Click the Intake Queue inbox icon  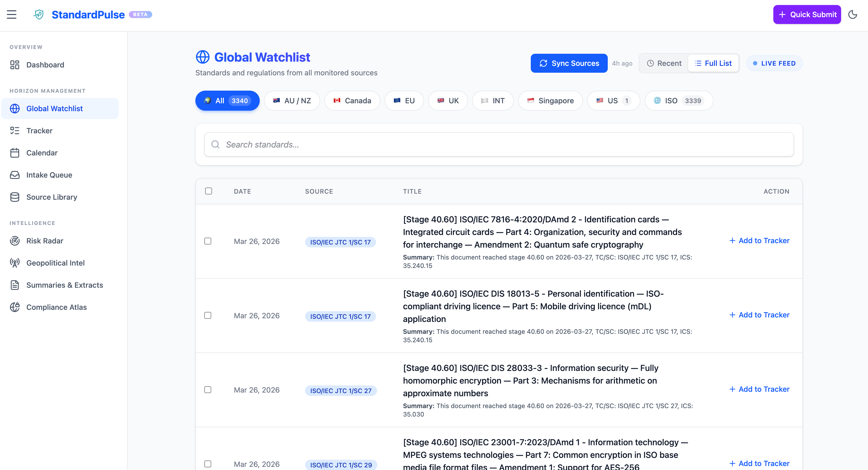[x=15, y=175]
